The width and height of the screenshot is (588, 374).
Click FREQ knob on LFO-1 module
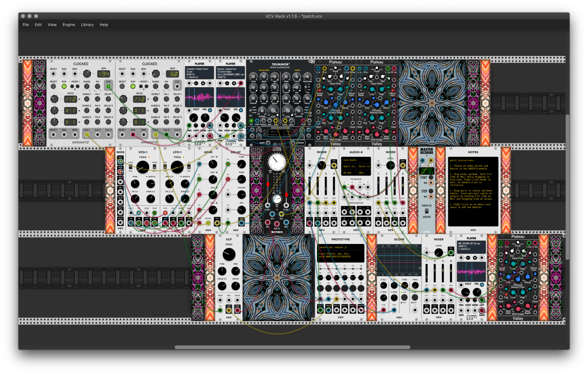pos(177,167)
